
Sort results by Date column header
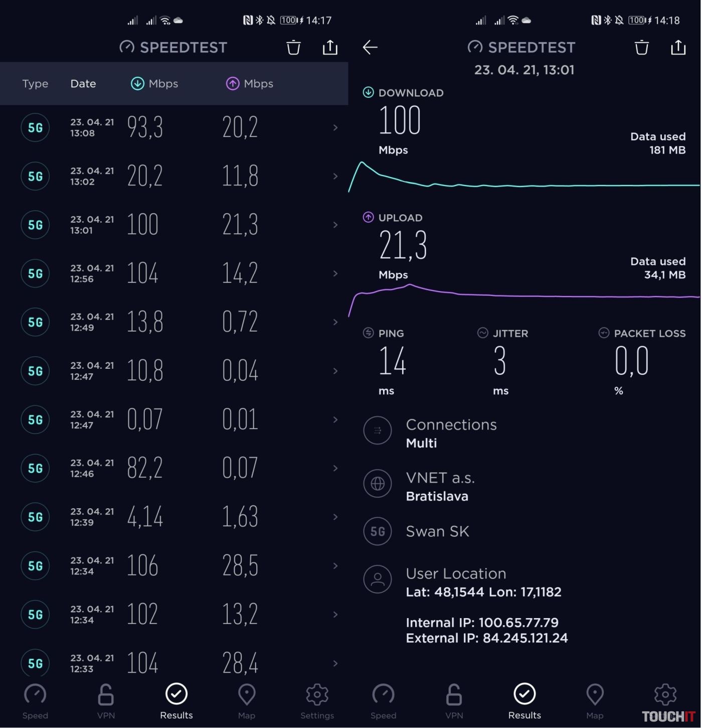pos(83,84)
